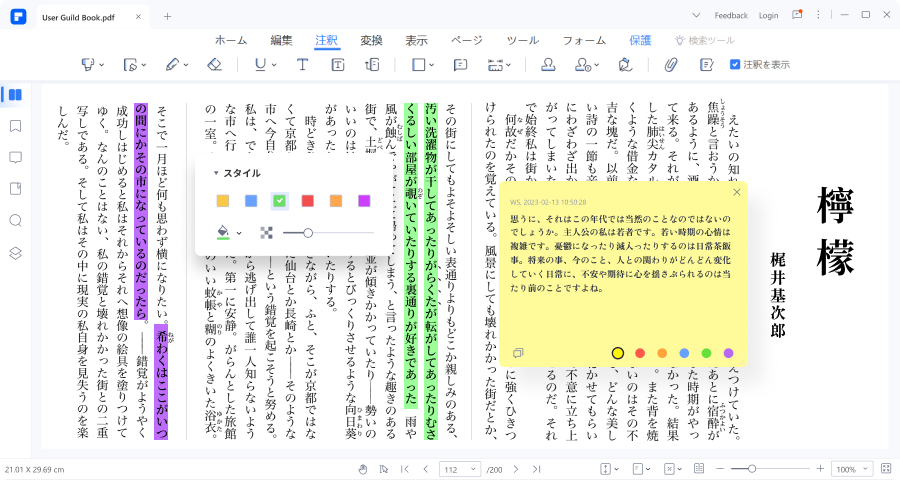Choose the blue note color dot
The width and height of the screenshot is (900, 480).
coord(684,353)
